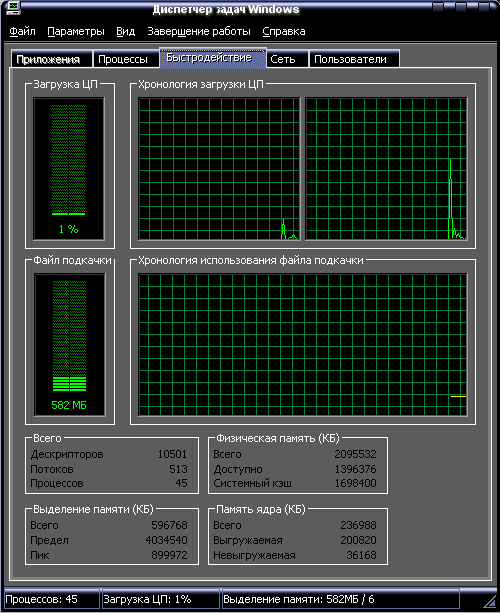Screen dimensions: 500x613
Task: Open the Параметры menu
Action: point(76,31)
